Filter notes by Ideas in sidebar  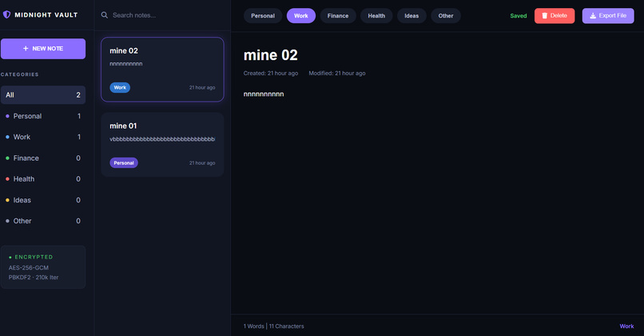point(43,200)
